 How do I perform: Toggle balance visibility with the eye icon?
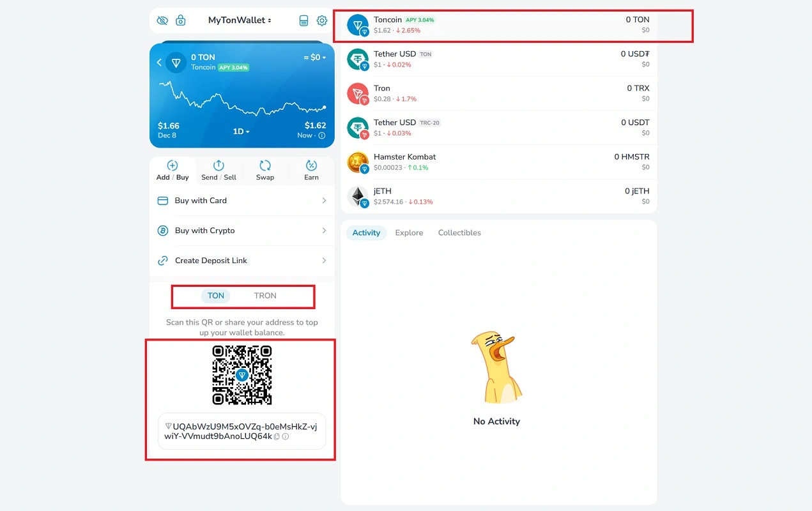pyautogui.click(x=162, y=20)
